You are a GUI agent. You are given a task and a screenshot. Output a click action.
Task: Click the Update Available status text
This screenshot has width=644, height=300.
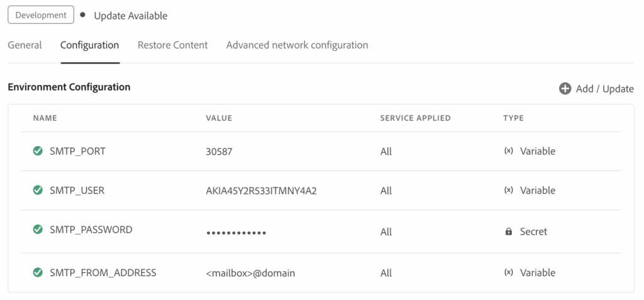131,16
